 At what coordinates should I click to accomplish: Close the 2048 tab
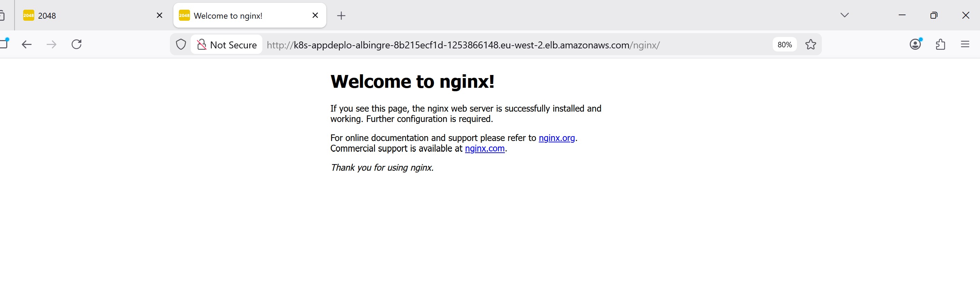coord(160,16)
